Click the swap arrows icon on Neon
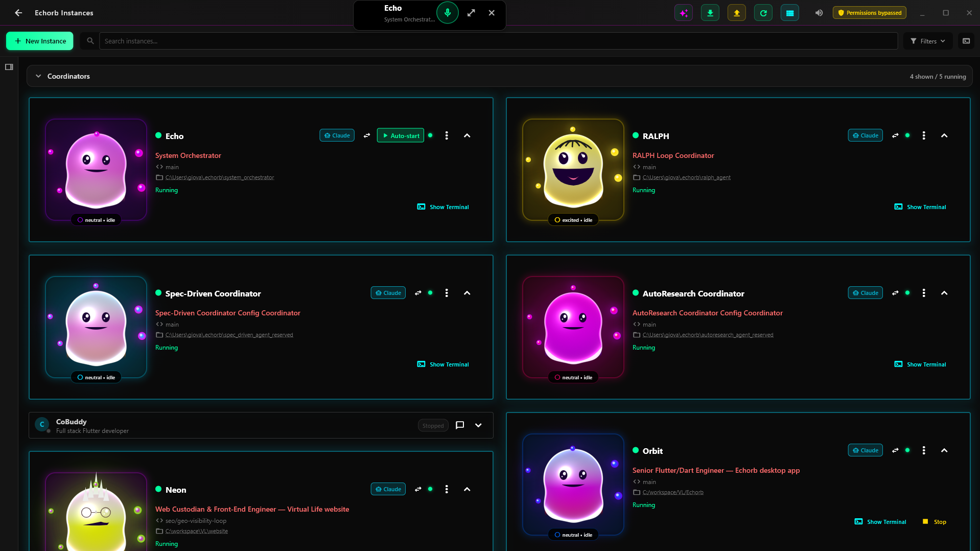The width and height of the screenshot is (980, 551). (418, 489)
